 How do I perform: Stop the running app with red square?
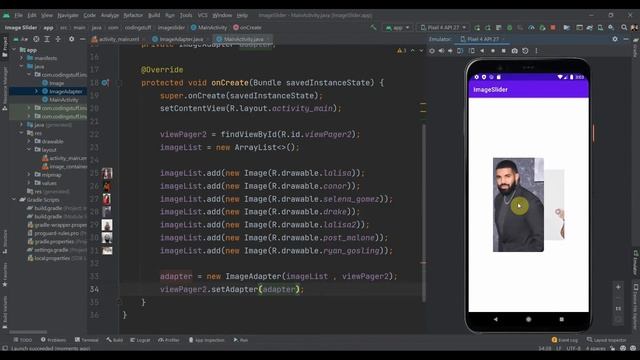click(x=553, y=27)
